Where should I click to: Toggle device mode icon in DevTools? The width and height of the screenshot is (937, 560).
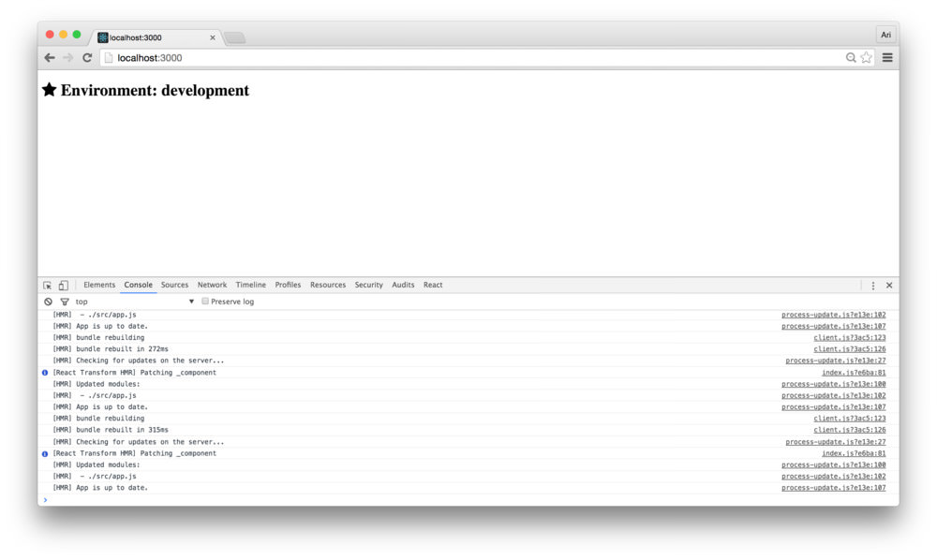(63, 286)
